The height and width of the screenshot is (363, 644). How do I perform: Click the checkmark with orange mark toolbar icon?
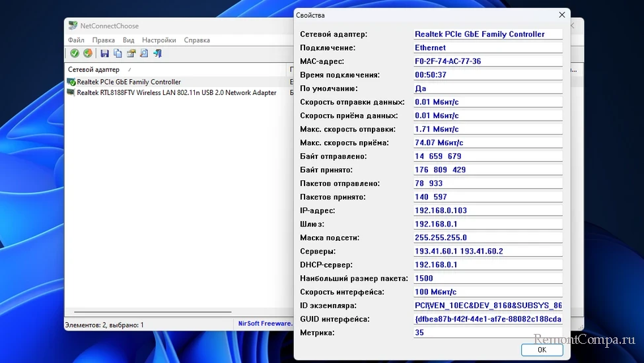(87, 53)
